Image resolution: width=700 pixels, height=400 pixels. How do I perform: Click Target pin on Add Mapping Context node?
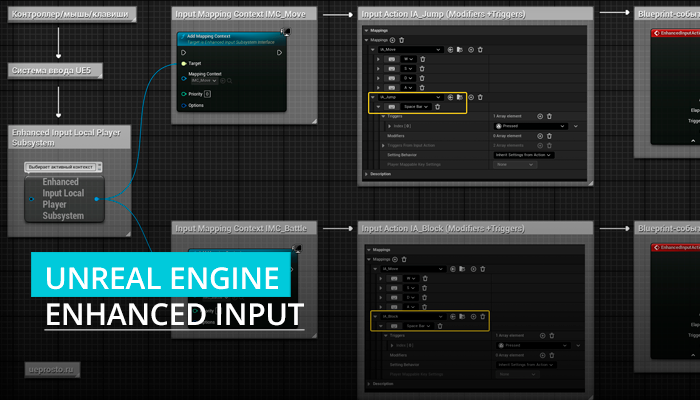coord(183,63)
